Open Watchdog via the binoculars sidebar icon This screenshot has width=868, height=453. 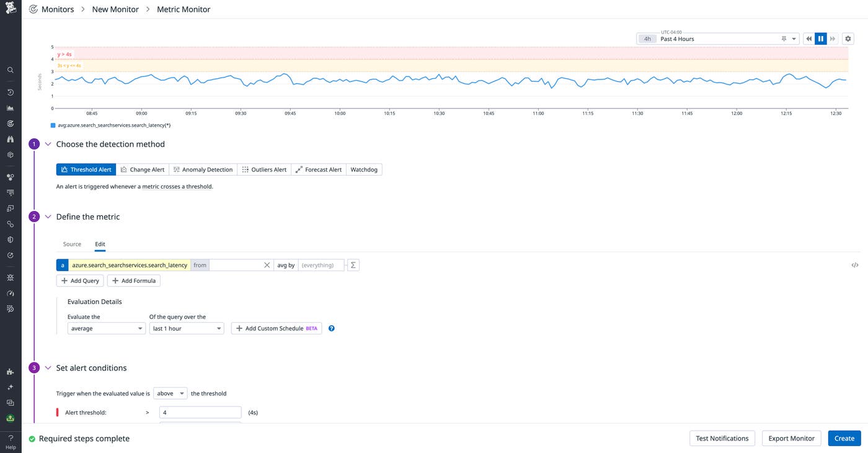(10, 138)
